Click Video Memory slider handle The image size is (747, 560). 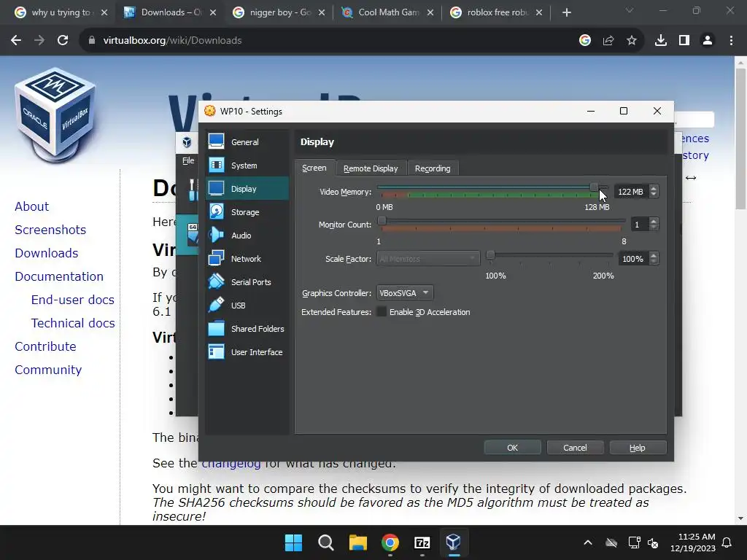594,187
